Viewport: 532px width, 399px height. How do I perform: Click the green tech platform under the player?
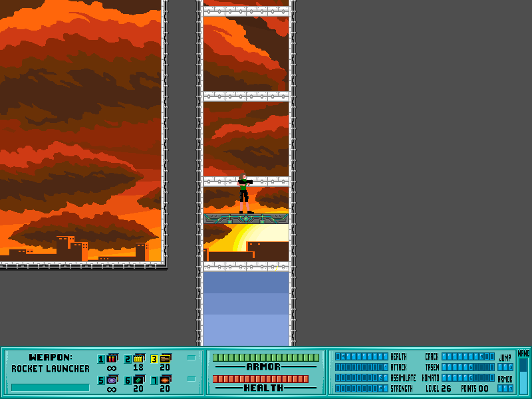click(246, 218)
